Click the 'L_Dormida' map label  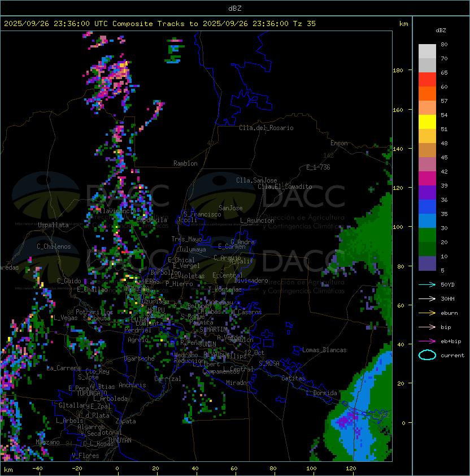point(321,393)
